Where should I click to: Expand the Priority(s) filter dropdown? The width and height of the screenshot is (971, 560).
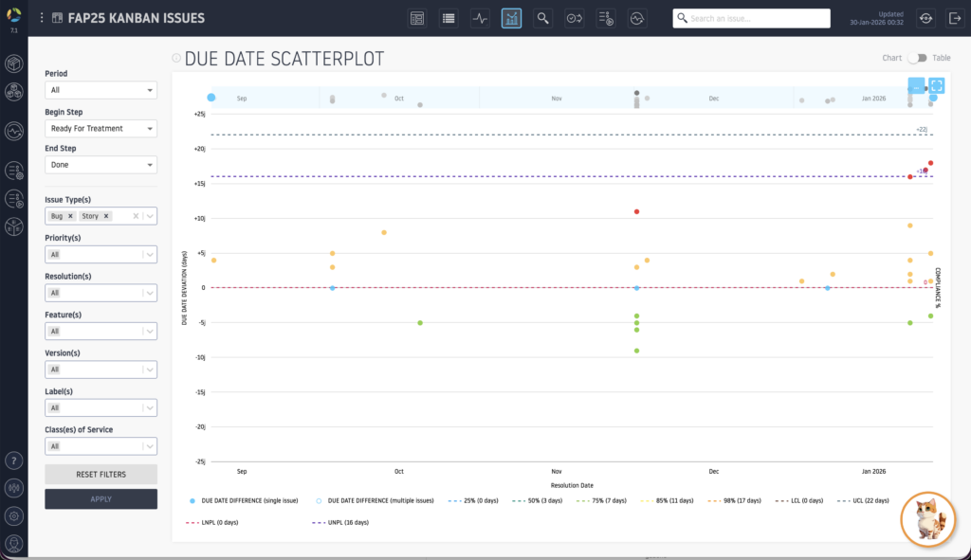(x=101, y=254)
